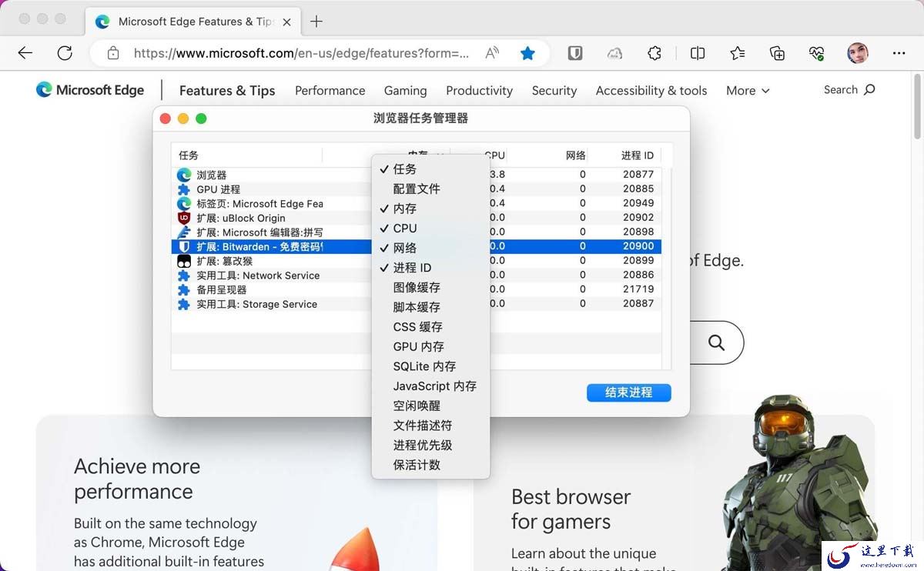Click the 结束进程 button
Viewport: 924px width, 571px height.
point(628,392)
